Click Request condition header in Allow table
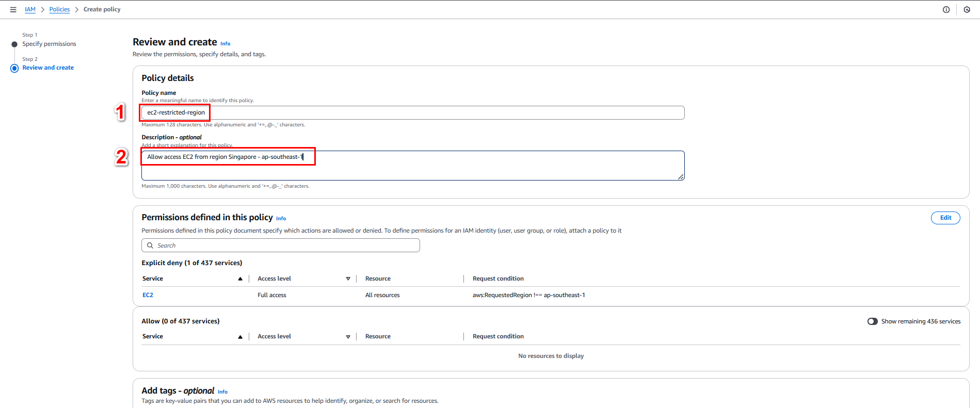 tap(498, 336)
